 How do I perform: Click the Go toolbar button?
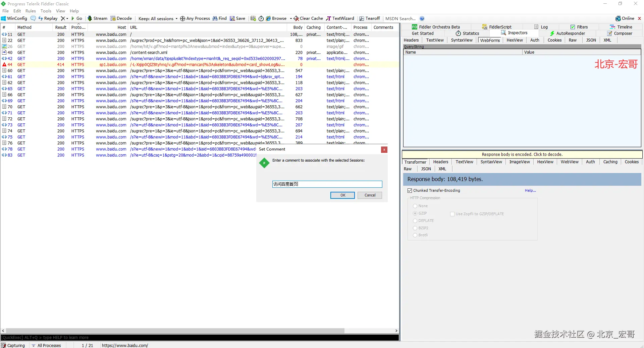tap(77, 18)
